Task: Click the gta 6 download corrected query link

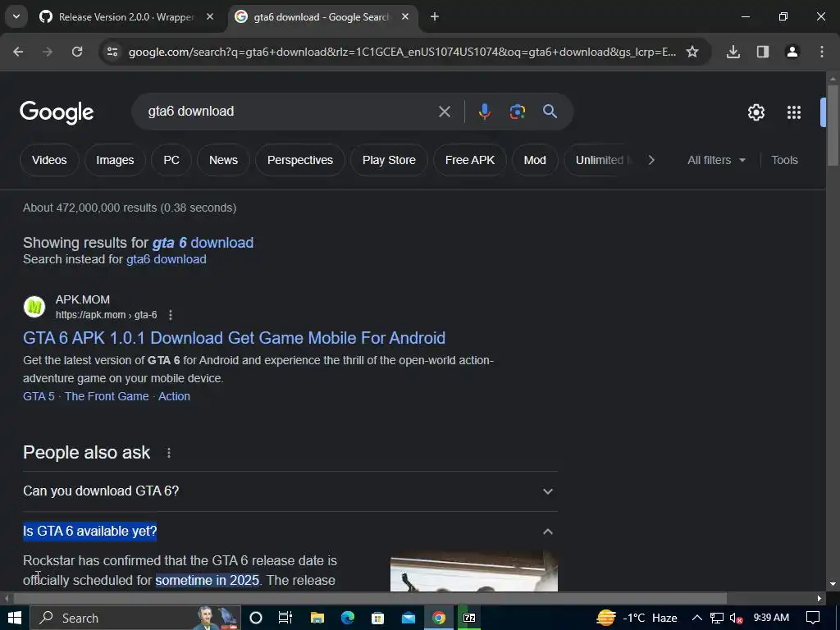Action: 203,243
